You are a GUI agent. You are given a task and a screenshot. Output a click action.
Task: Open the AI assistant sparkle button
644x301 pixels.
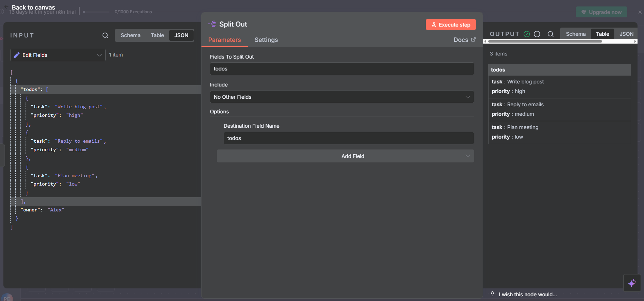(x=632, y=283)
